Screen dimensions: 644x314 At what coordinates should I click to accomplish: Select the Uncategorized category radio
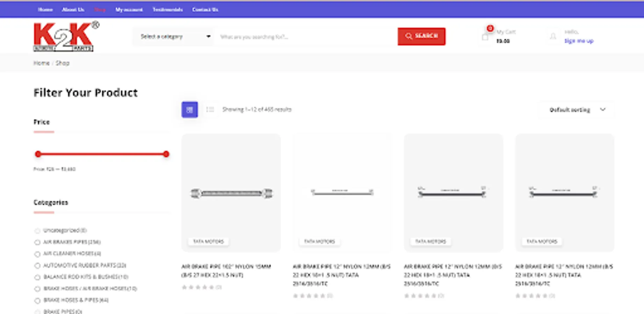(x=37, y=231)
